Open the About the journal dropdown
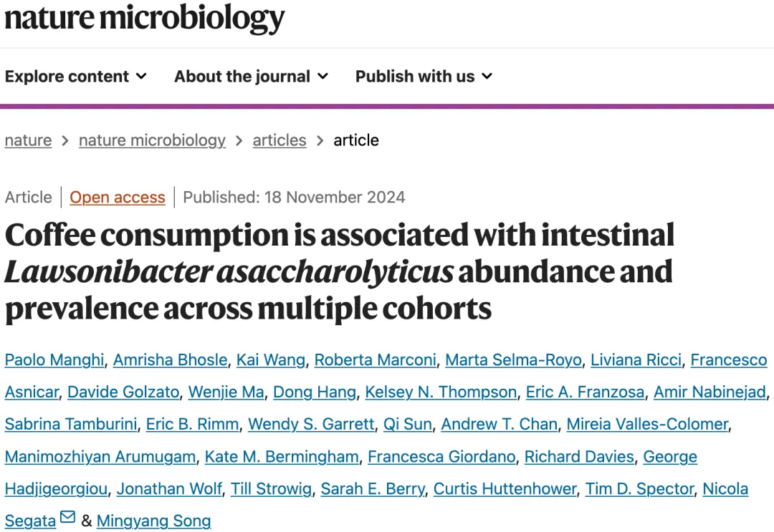 [252, 77]
